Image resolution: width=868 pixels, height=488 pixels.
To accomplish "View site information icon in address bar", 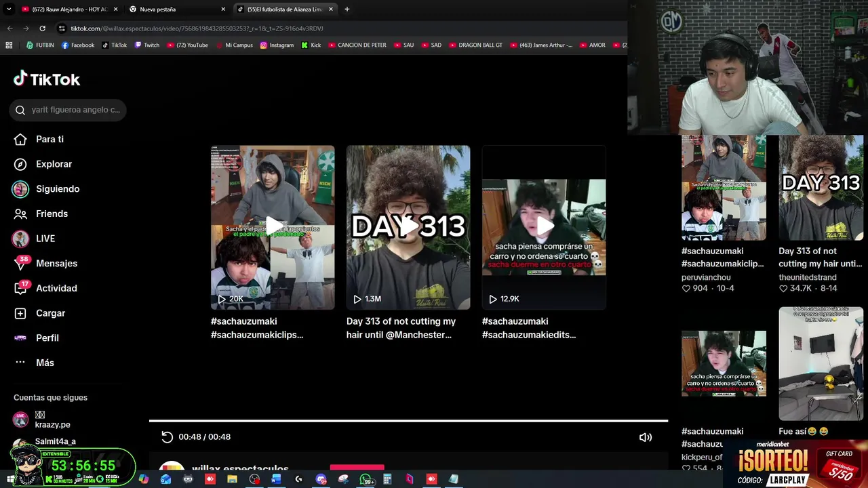I will tap(62, 28).
